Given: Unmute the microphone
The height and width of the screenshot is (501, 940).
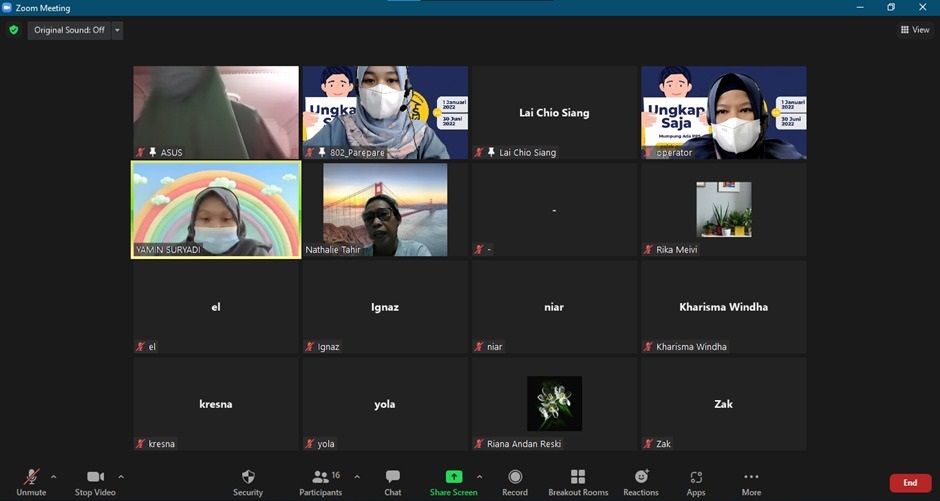Looking at the screenshot, I should click(31, 477).
